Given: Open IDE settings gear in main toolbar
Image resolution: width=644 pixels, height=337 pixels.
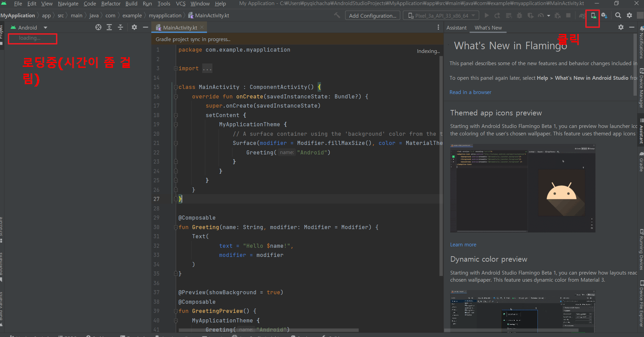Looking at the screenshot, I should [629, 15].
